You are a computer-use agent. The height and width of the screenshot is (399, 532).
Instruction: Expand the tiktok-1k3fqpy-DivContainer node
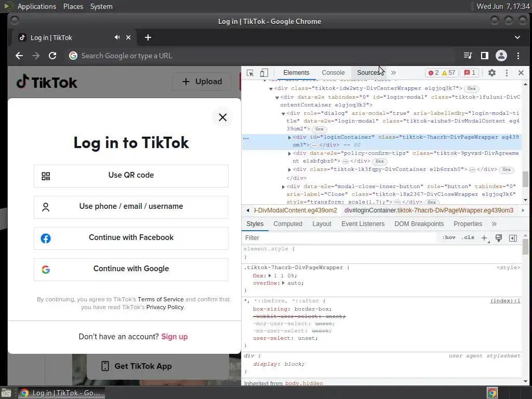pos(289,170)
